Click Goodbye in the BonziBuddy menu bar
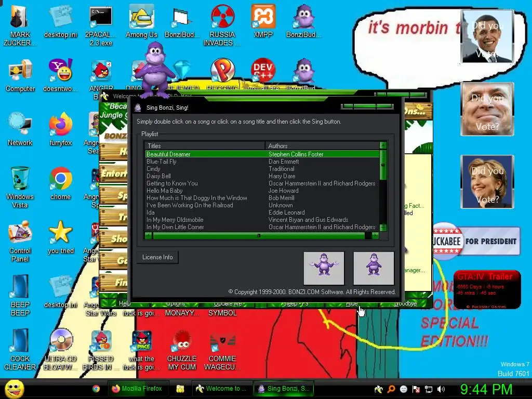The width and height of the screenshot is (532, 399). click(x=405, y=303)
